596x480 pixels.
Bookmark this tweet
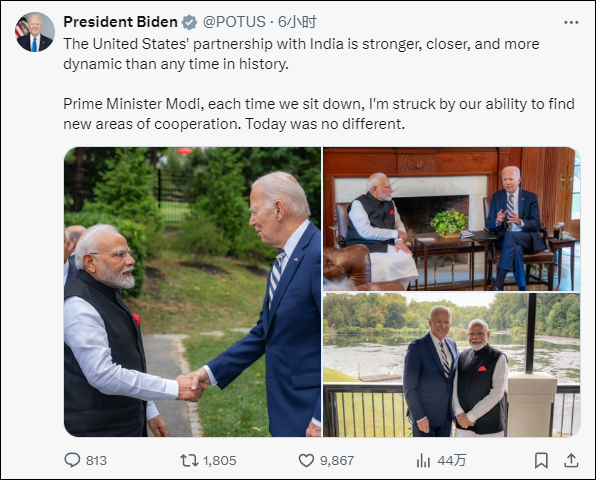click(541, 460)
